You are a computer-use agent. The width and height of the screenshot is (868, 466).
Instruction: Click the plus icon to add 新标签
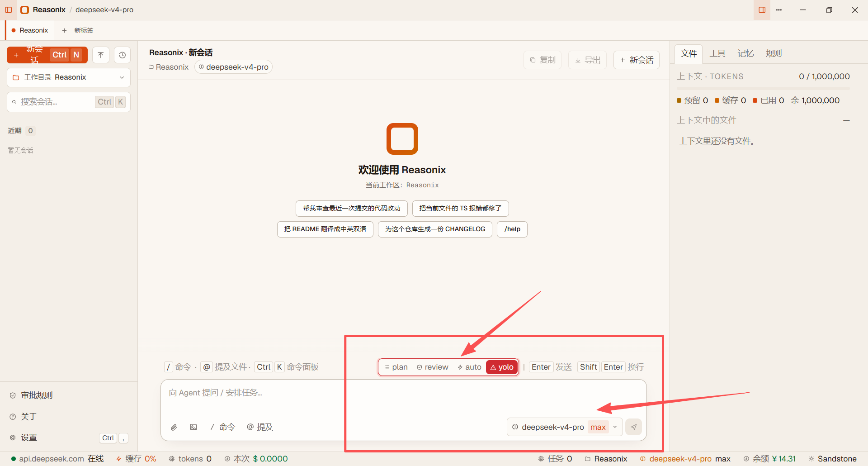coord(64,30)
